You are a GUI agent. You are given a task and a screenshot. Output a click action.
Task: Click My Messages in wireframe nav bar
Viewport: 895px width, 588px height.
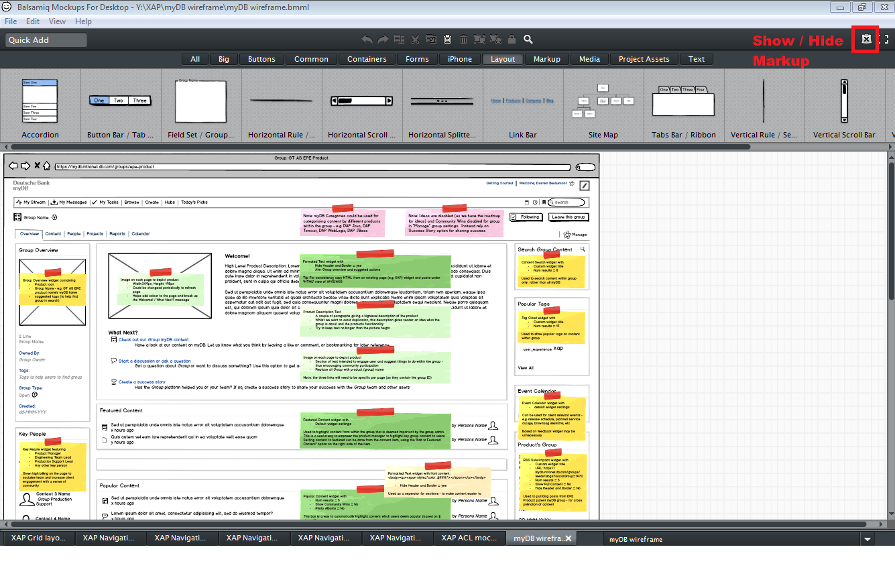click(x=68, y=202)
